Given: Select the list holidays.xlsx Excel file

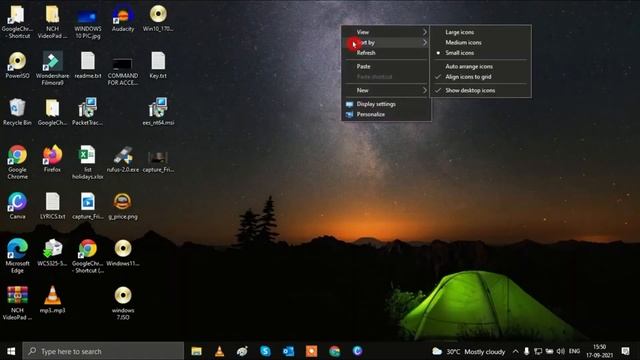Looking at the screenshot, I should [87, 162].
